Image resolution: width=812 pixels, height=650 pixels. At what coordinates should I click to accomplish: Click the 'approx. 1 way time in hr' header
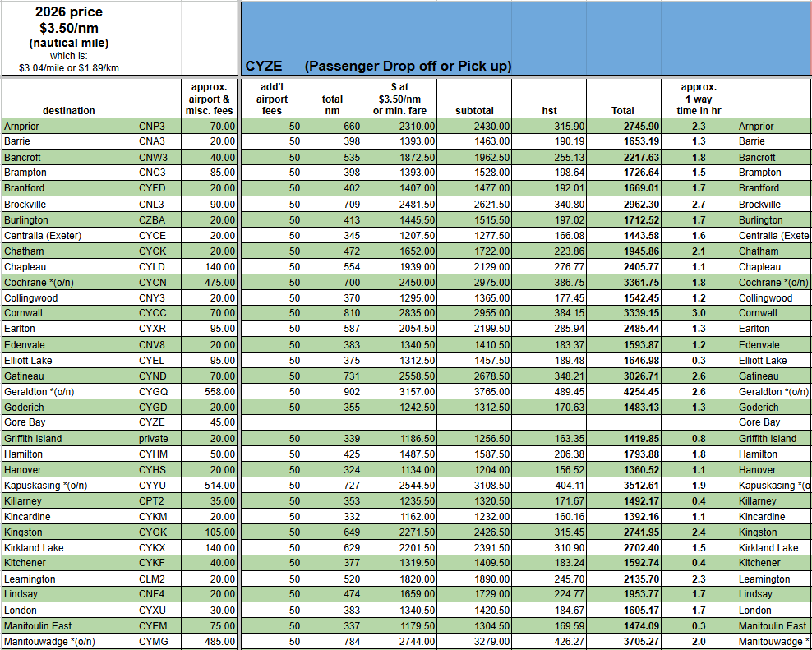tap(699, 99)
